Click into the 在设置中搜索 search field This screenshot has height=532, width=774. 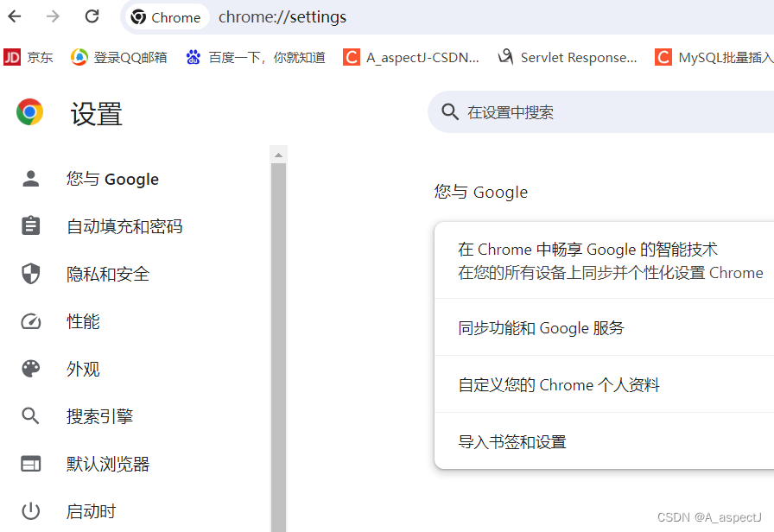[600, 112]
